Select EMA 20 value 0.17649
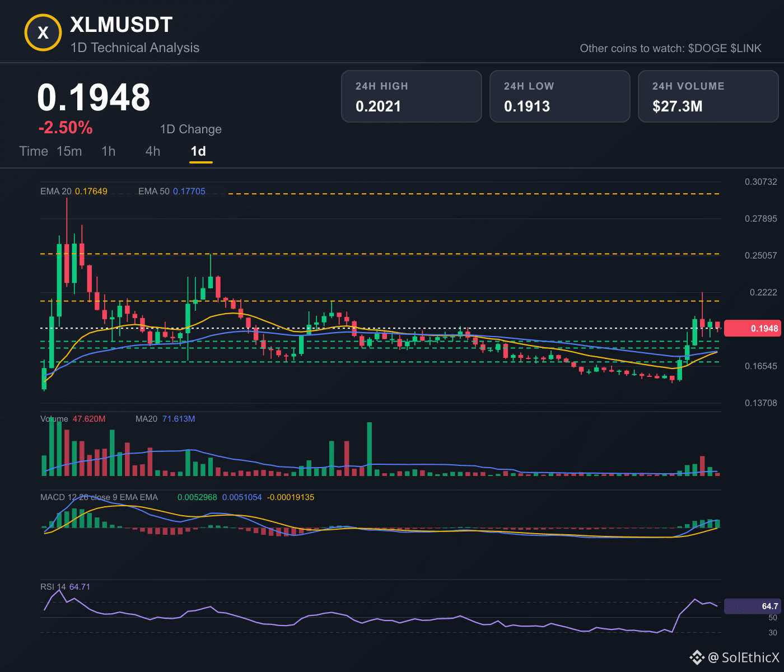 pyautogui.click(x=91, y=192)
